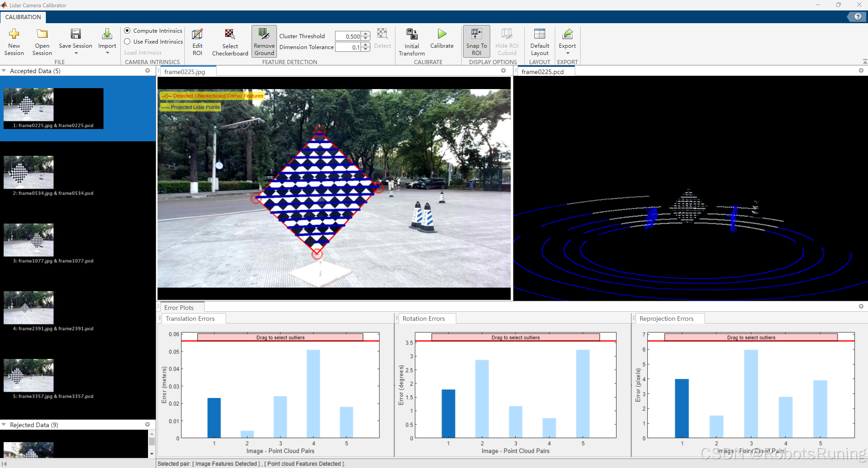
Task: Increase the Cluster Threshold value
Action: click(365, 34)
